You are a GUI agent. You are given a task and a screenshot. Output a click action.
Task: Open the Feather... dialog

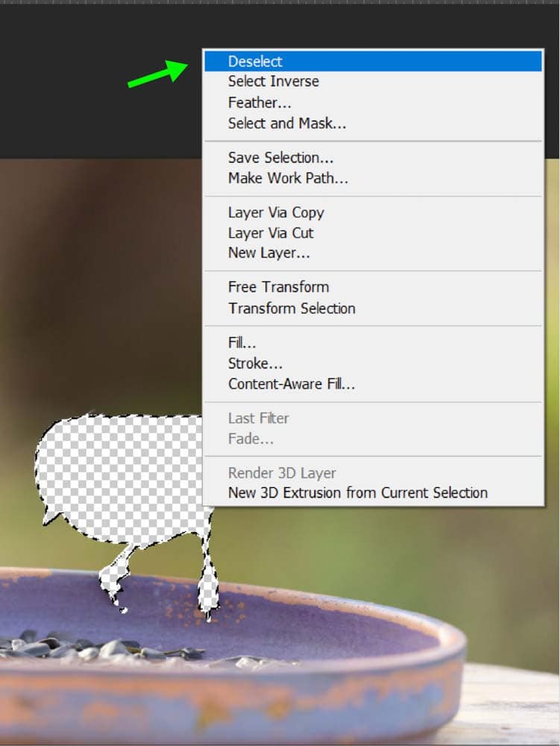[x=373, y=102]
